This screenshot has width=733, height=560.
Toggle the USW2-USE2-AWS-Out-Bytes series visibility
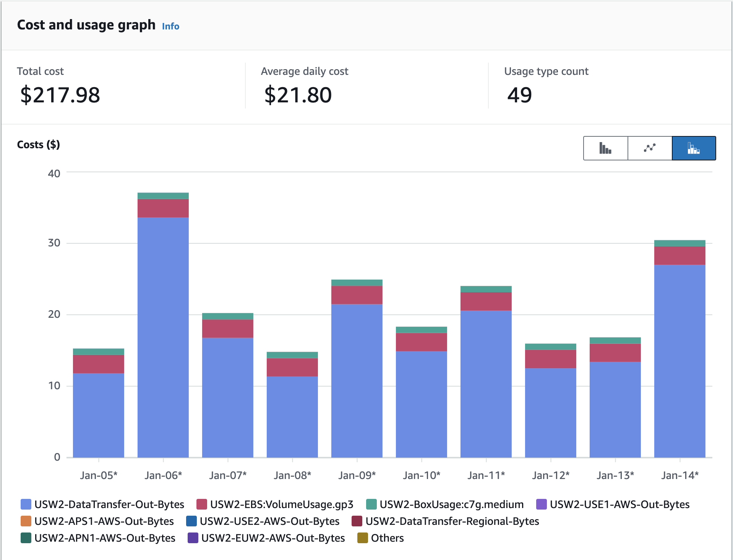191,521
